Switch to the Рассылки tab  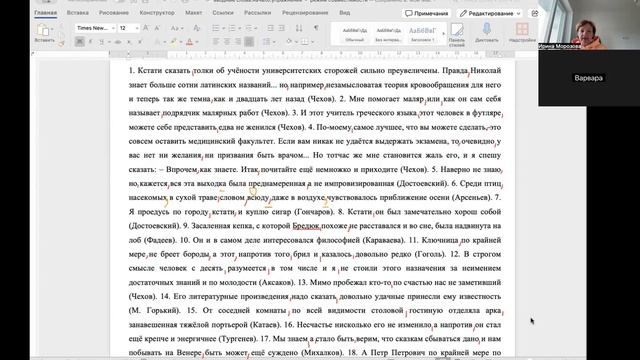(258, 13)
